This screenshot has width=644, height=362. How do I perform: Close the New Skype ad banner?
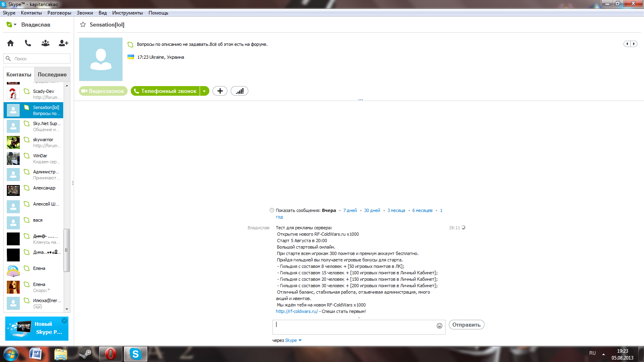(64, 321)
